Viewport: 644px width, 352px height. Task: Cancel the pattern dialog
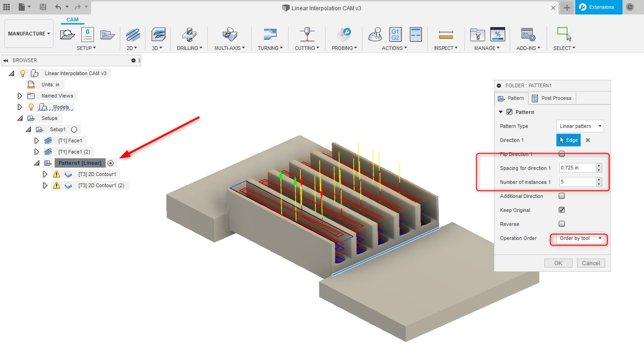(x=591, y=263)
